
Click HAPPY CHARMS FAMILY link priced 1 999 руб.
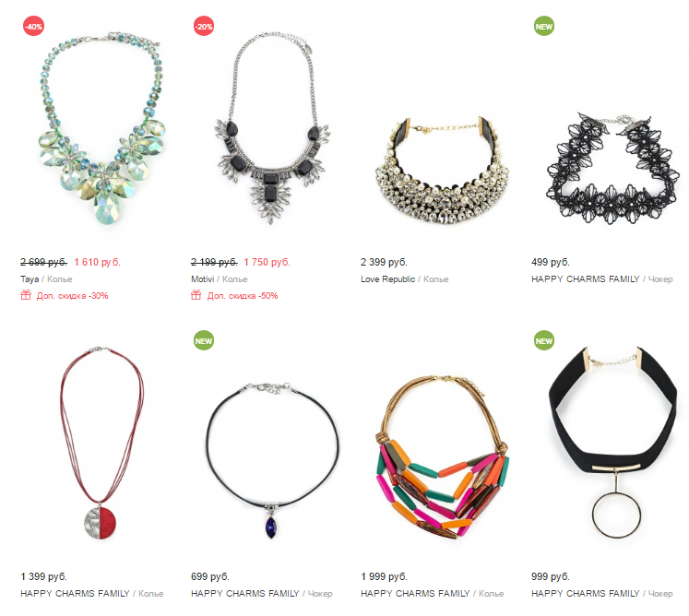click(415, 594)
